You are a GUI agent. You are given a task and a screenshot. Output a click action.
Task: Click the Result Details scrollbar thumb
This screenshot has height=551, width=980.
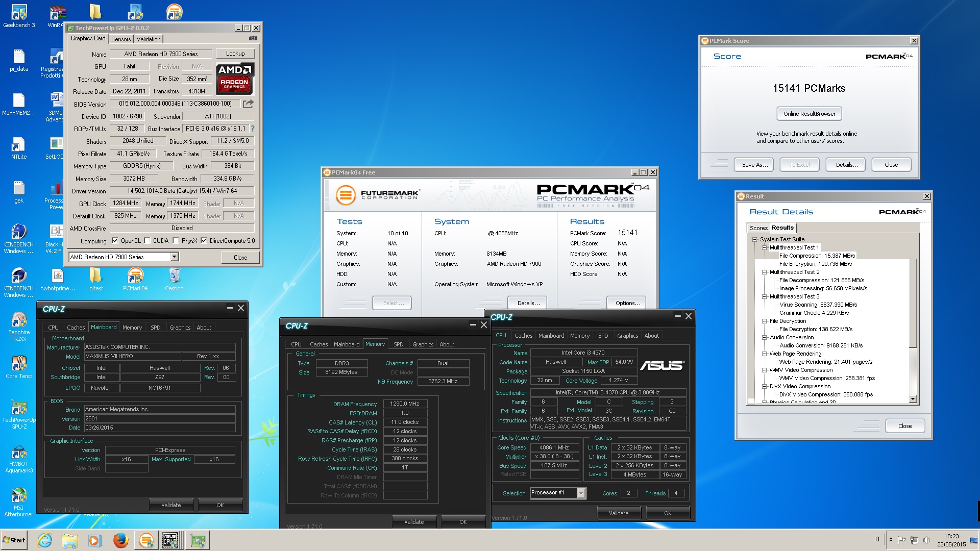click(913, 304)
